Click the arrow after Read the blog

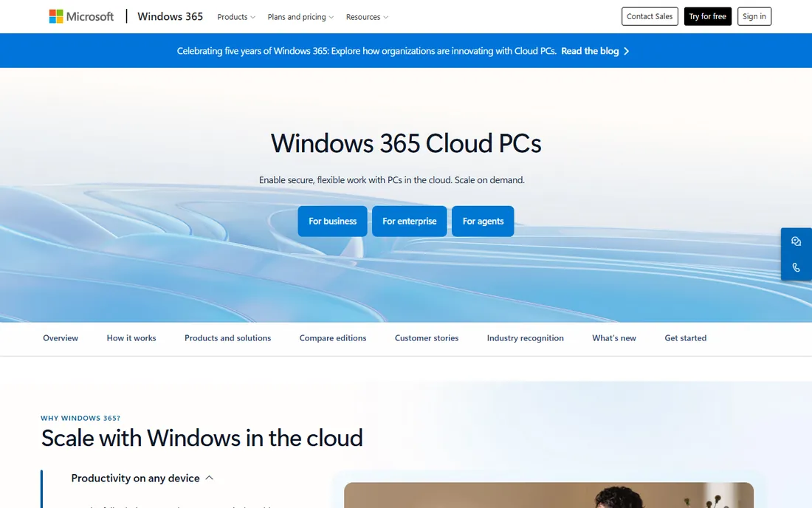(x=626, y=51)
